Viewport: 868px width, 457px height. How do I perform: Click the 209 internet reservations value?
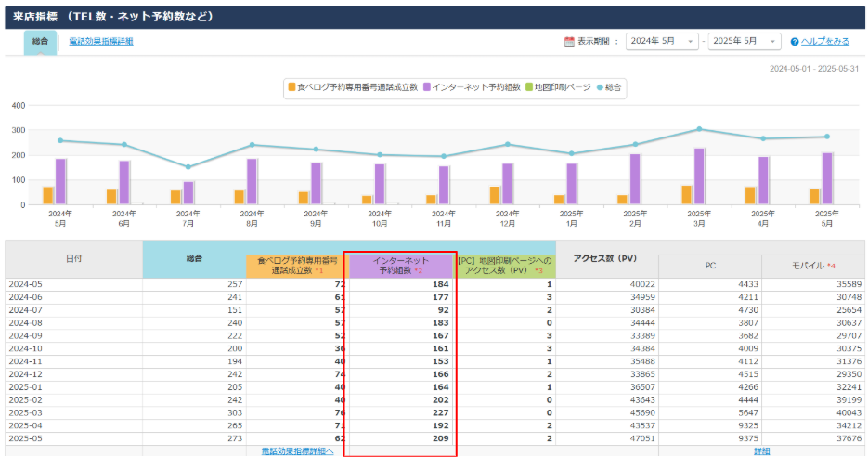click(441, 438)
